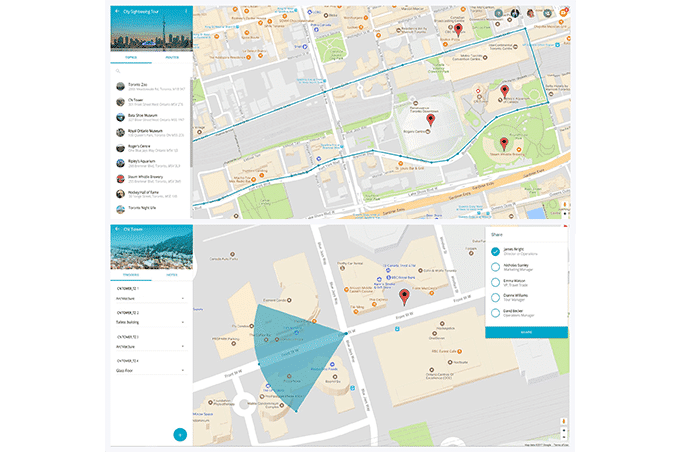Image resolution: width=680 pixels, height=452 pixels.
Task: Click back arrow in City Sightseeing Tour header
Action: click(115, 12)
